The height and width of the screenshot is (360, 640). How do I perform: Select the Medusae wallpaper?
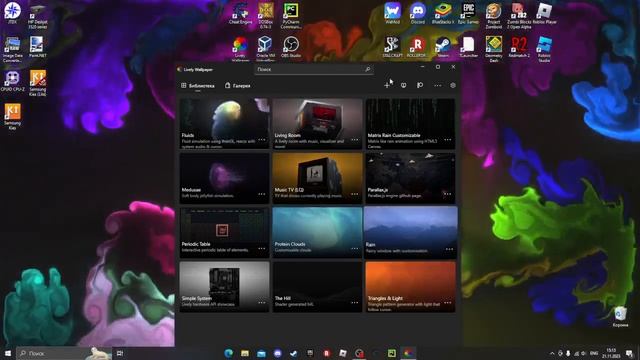pos(224,178)
